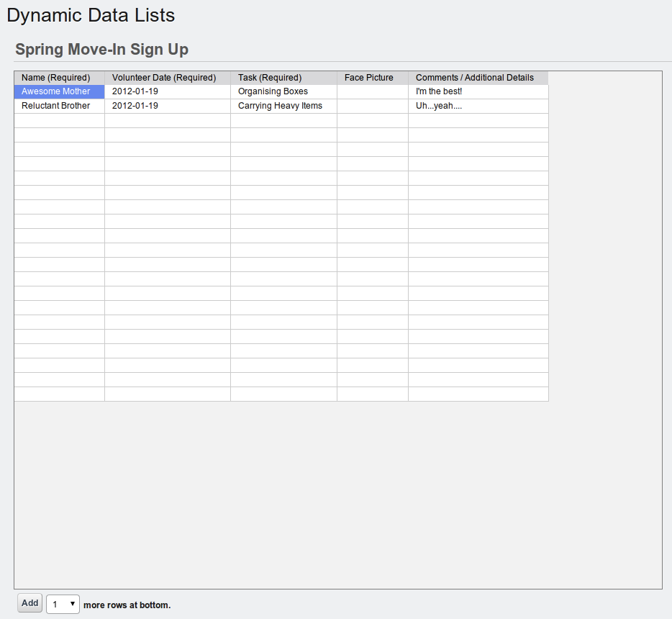Viewport: 672px width, 619px height.
Task: Click Awesome Mother's empty Face Picture cell
Action: click(373, 91)
